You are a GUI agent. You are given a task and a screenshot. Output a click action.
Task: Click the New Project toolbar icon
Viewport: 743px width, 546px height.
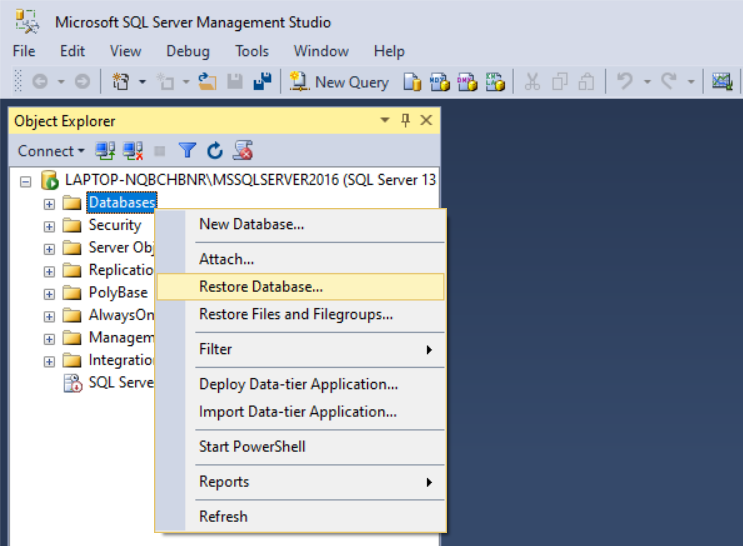tap(120, 82)
